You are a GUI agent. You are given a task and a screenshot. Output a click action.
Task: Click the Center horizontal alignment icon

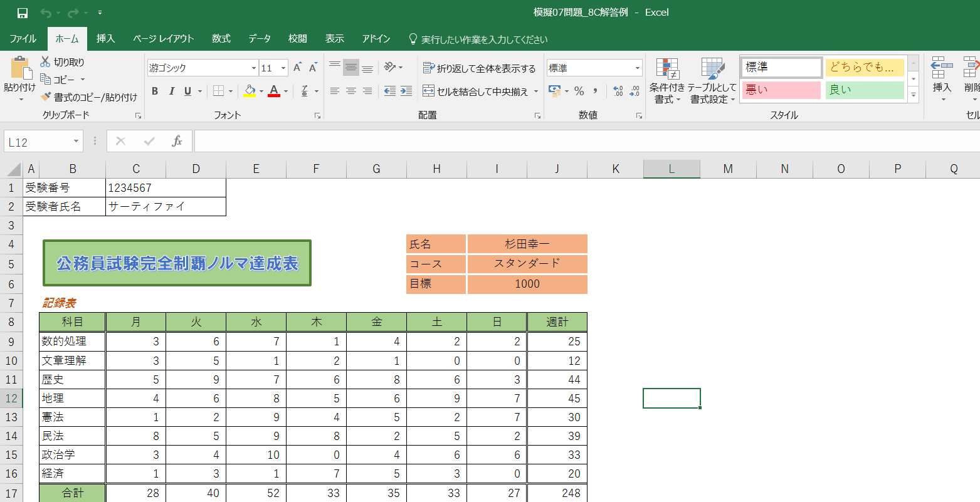tap(351, 92)
